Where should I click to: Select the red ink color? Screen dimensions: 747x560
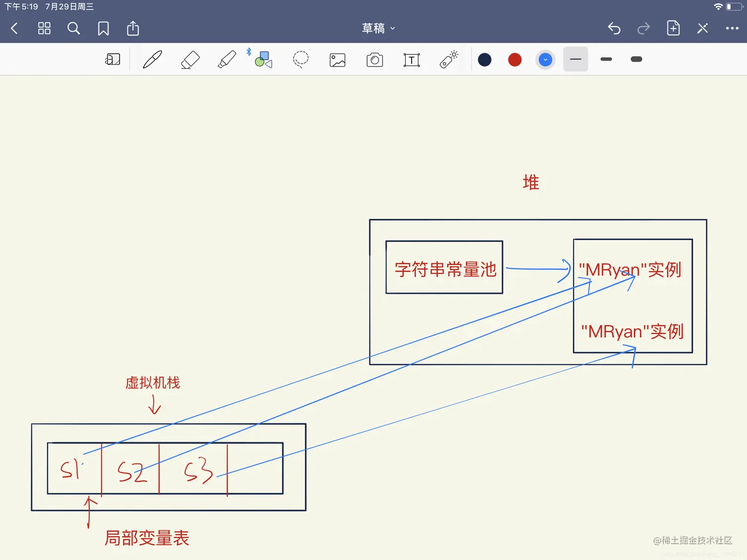point(514,59)
